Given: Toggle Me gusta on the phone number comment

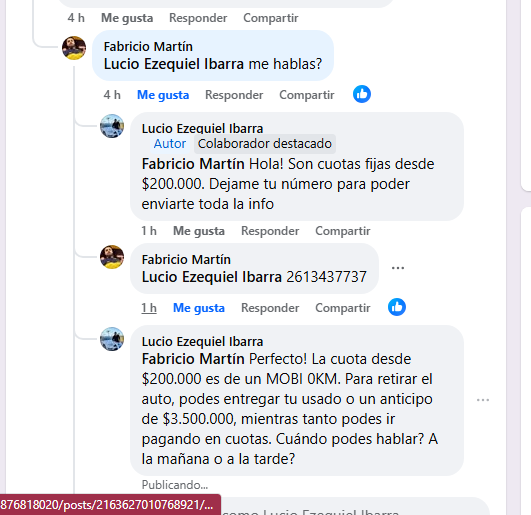Looking at the screenshot, I should (199, 308).
